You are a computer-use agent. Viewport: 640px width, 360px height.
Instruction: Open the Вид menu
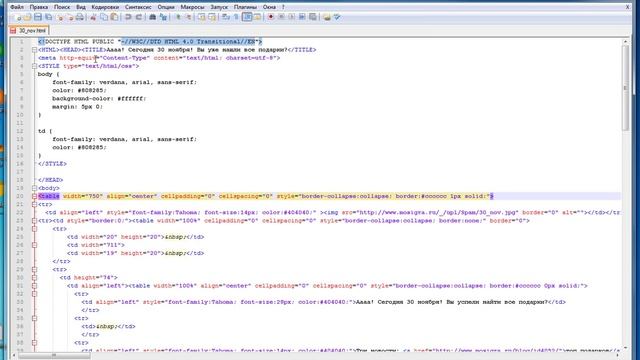[81, 7]
